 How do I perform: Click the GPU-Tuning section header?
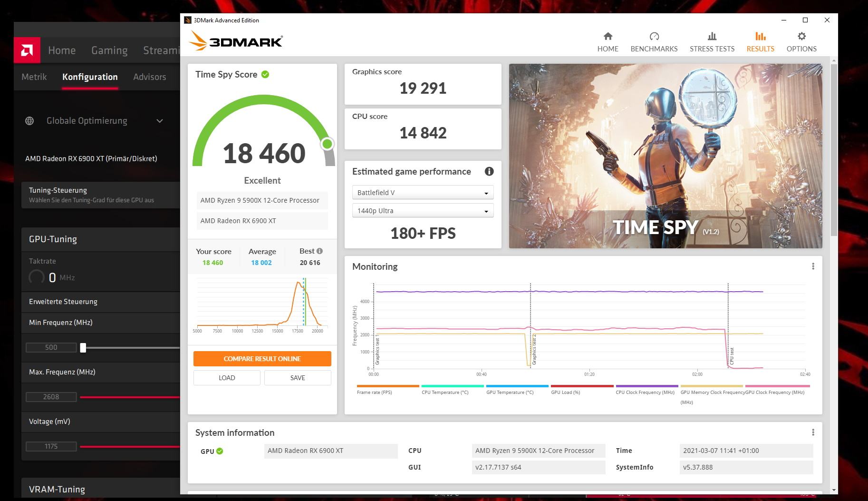point(101,239)
